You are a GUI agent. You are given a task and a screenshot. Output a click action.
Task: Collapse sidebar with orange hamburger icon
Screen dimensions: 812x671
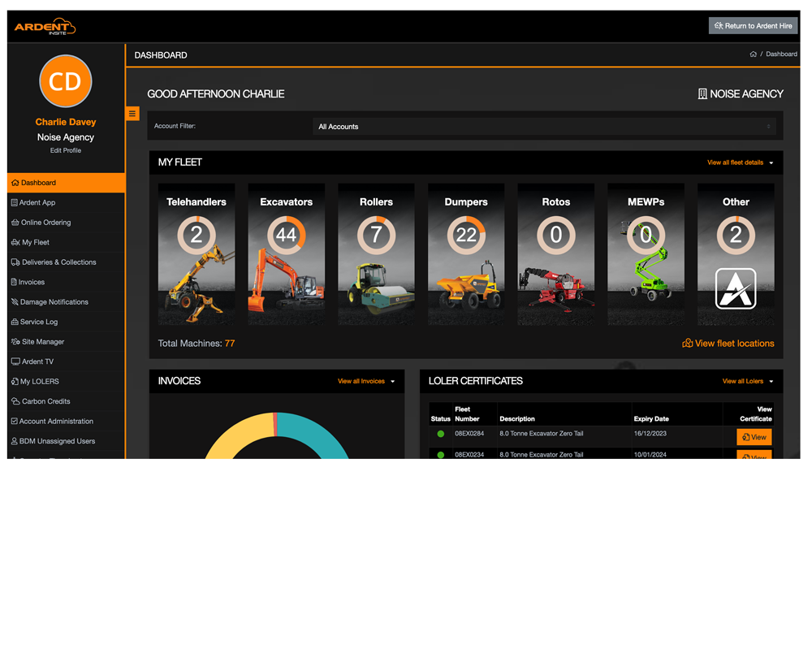(x=132, y=114)
